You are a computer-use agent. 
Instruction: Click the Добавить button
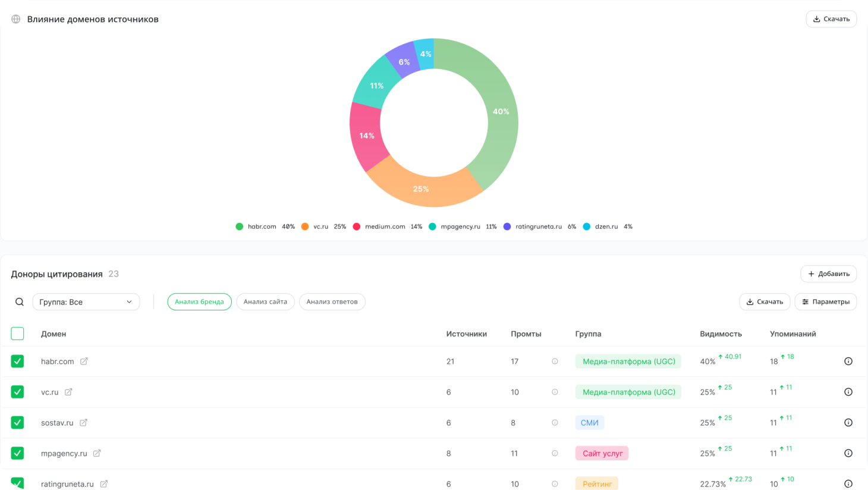(829, 274)
